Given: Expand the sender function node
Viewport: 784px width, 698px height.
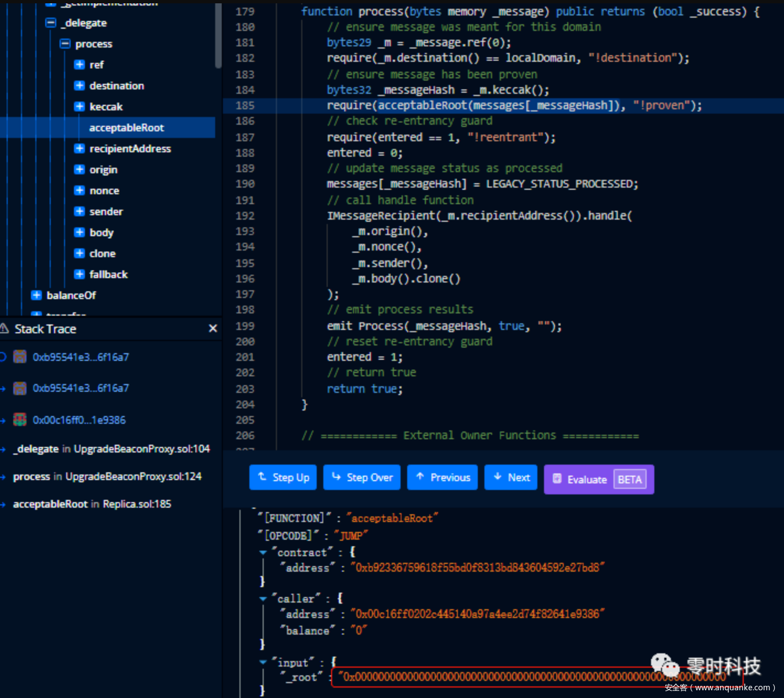Looking at the screenshot, I should [x=79, y=211].
